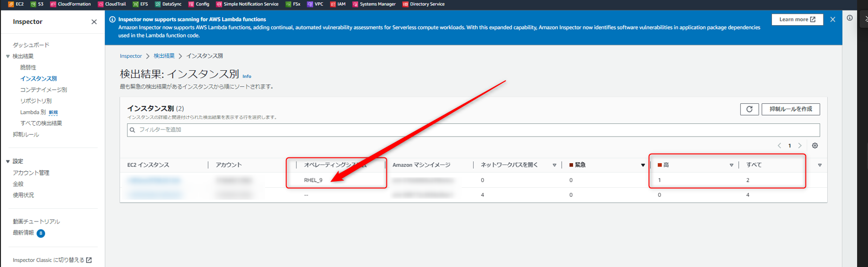
Task: Open FSx service shortcut
Action: click(293, 4)
